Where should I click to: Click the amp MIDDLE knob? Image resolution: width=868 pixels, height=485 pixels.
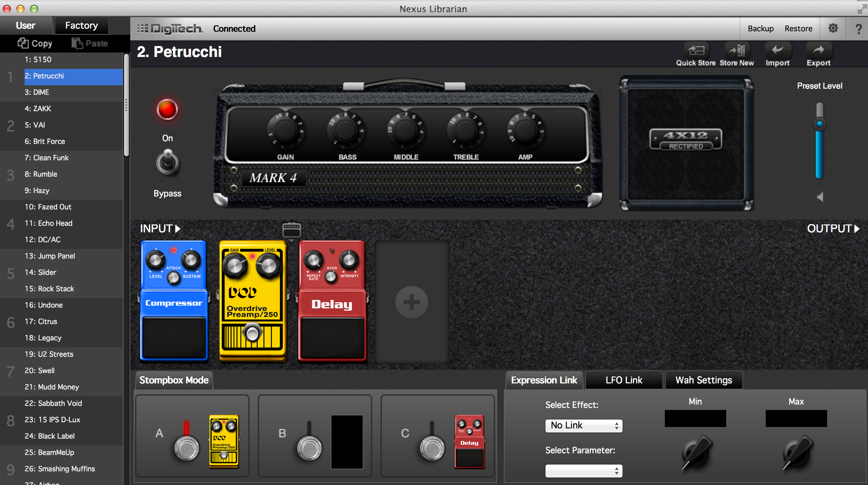pyautogui.click(x=406, y=130)
